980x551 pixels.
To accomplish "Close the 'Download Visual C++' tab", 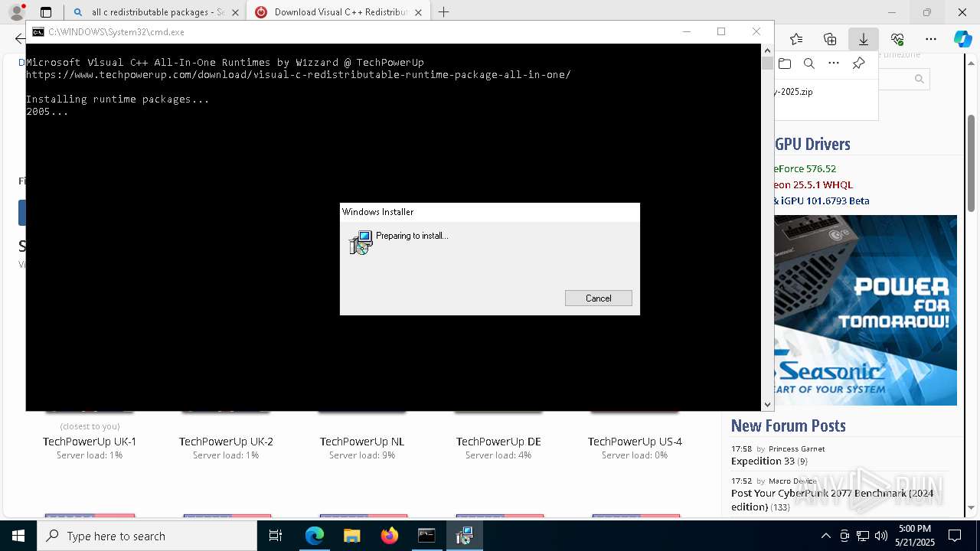I will coord(419,12).
